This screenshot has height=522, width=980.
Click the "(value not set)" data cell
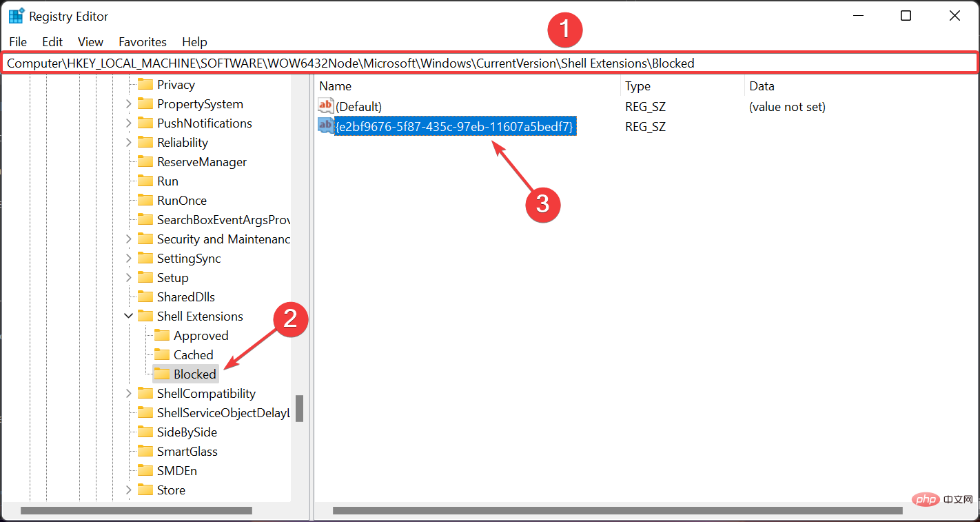pyautogui.click(x=787, y=107)
